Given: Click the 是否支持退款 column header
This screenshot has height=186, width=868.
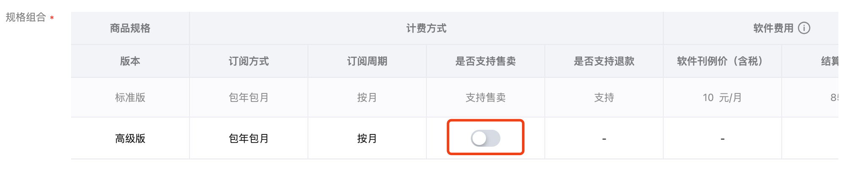Looking at the screenshot, I should coord(604,61).
